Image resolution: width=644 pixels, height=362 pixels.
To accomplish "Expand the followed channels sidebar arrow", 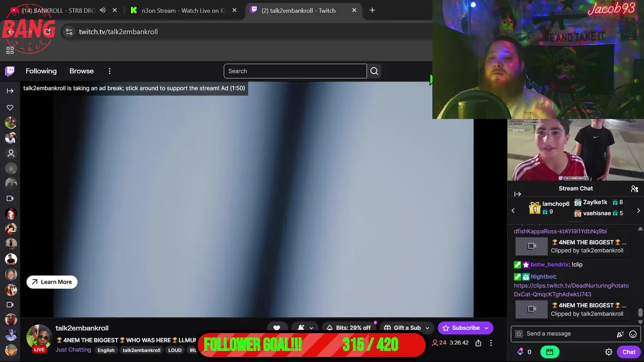I will pos(10,90).
